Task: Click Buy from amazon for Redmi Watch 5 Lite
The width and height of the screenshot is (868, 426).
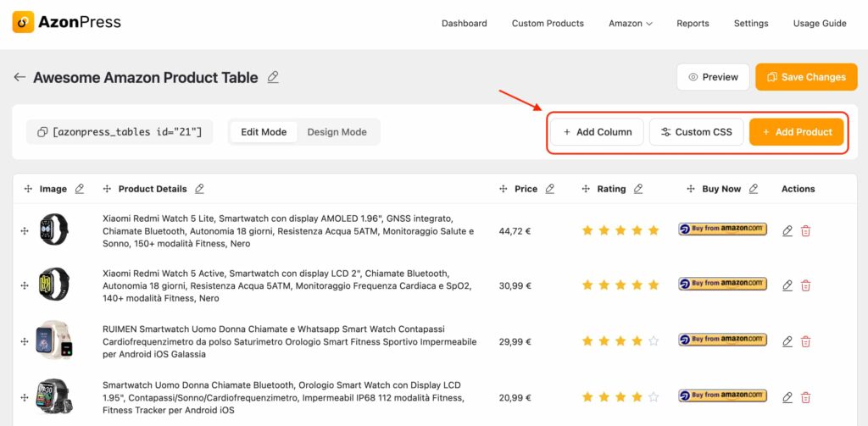Action: click(x=722, y=229)
